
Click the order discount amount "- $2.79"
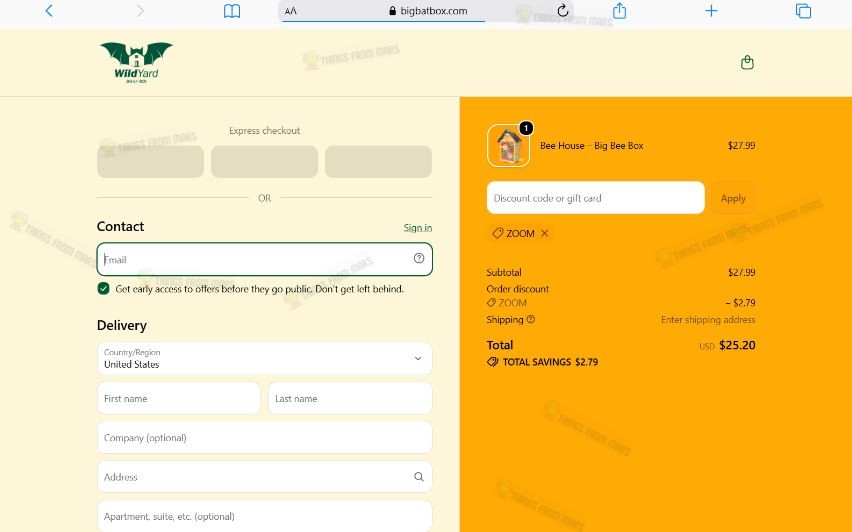(741, 303)
